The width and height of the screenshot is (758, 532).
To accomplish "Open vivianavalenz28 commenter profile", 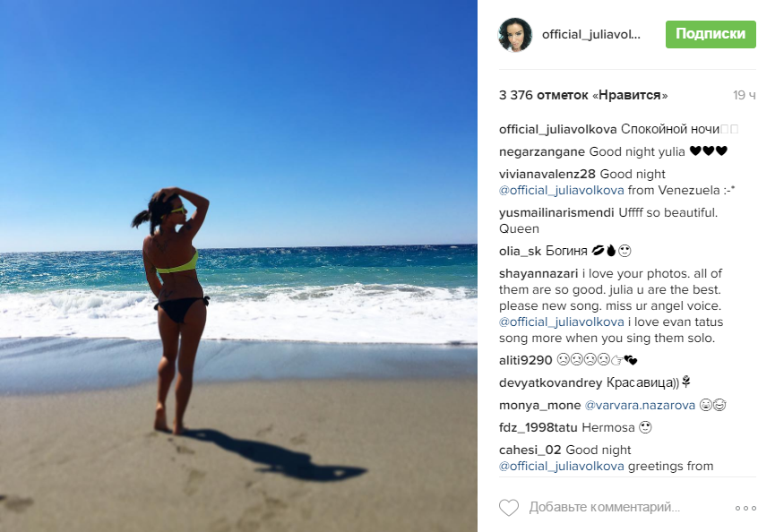I will tap(547, 174).
